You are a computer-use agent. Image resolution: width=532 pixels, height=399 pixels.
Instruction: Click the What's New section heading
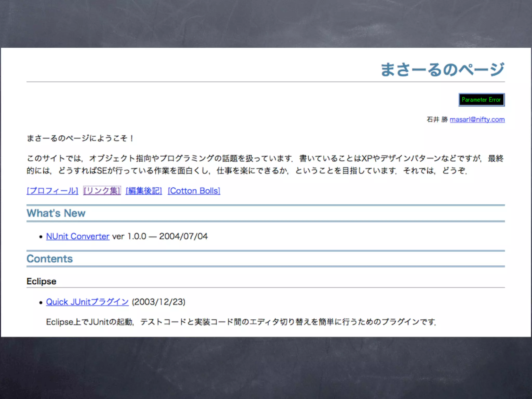click(x=56, y=213)
